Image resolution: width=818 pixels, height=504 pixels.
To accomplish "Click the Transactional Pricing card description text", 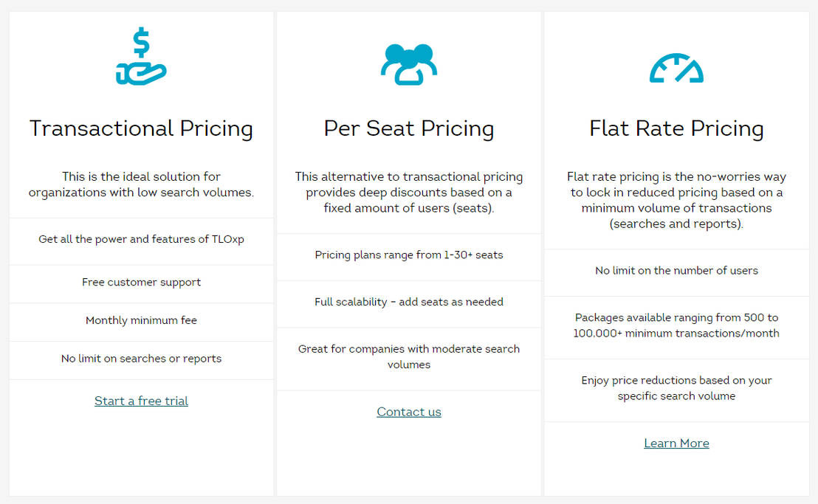I will (141, 184).
